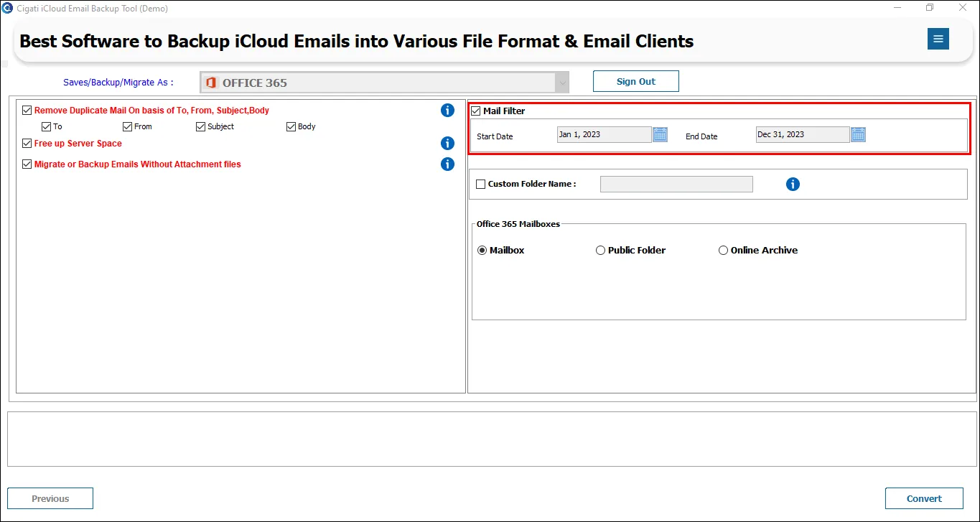
Task: Choose the Online Archive radio option
Action: 723,251
